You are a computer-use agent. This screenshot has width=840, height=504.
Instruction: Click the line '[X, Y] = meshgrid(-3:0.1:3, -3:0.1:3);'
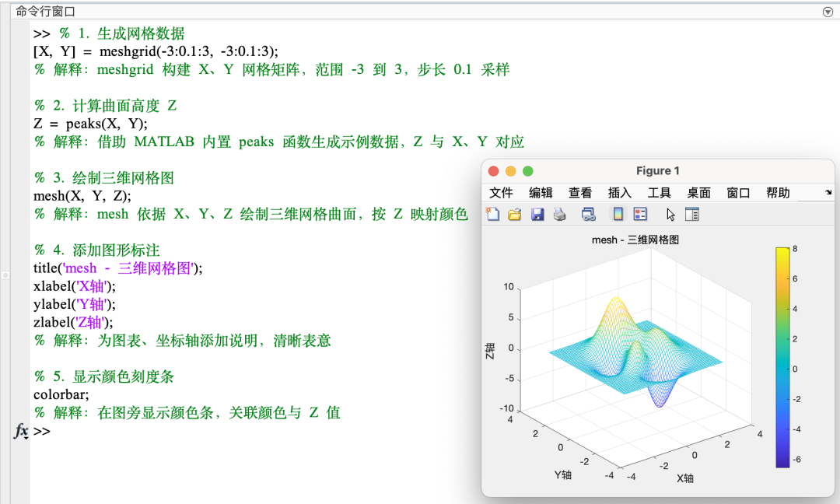click(156, 51)
